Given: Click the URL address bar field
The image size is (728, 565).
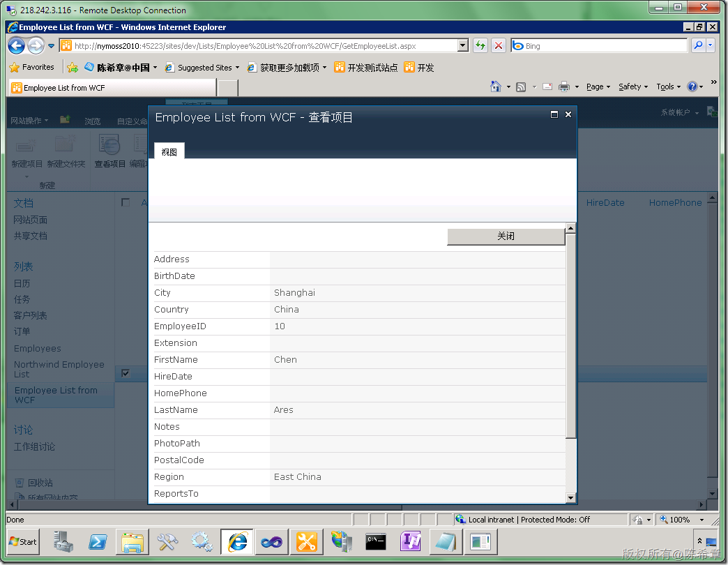Looking at the screenshot, I should coord(265,46).
